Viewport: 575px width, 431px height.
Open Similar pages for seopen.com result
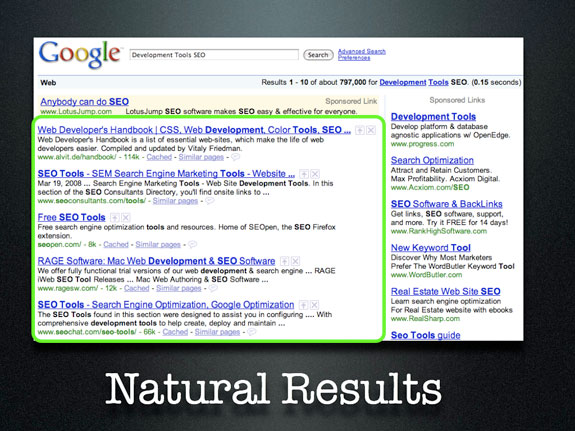pyautogui.click(x=158, y=244)
